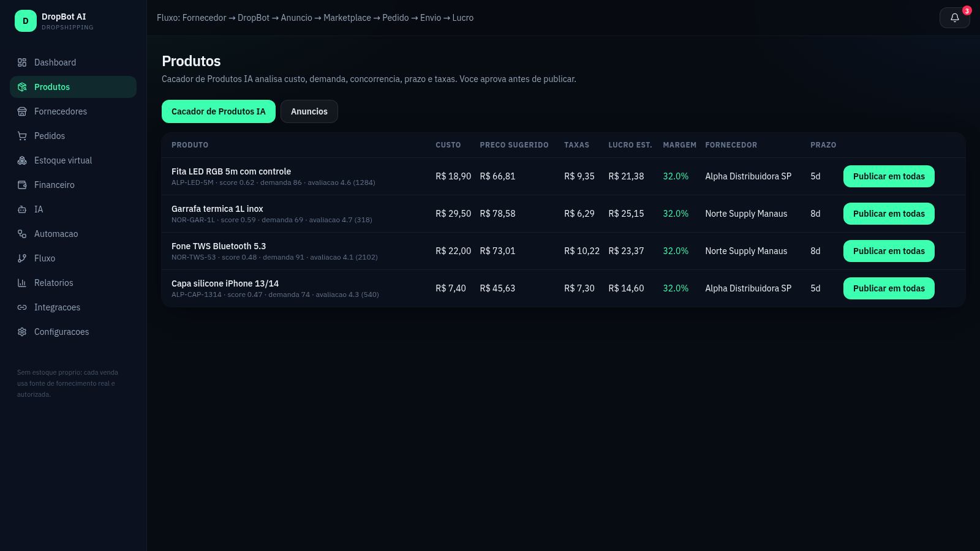Viewport: 980px width, 551px height.
Task: Open the Produtos sidebar menu item
Action: [73, 87]
